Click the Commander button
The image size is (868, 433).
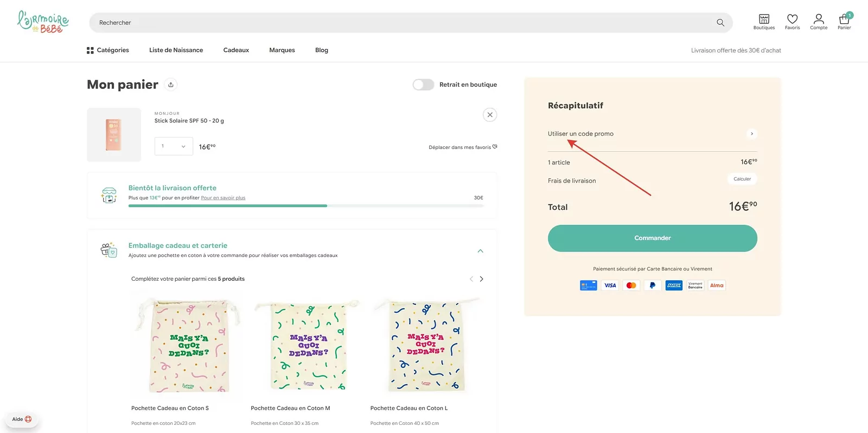pos(653,238)
